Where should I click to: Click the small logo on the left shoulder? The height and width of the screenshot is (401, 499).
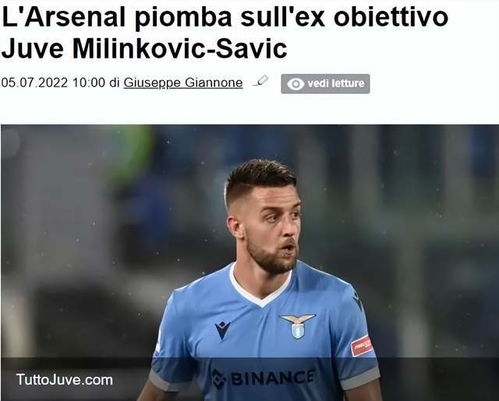359,301
